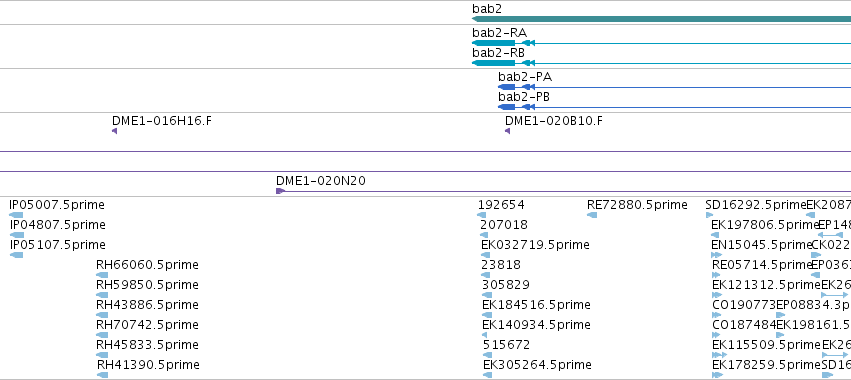Click the SD16292.5prime arrow glyph
Screen dimensions: 851x380
coord(709,215)
